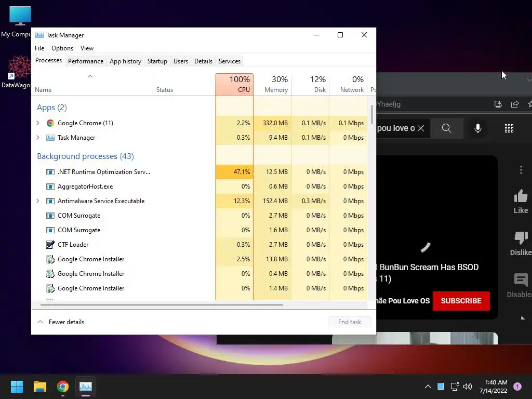This screenshot has width=532, height=399.
Task: Open the Options menu
Action: [62, 48]
